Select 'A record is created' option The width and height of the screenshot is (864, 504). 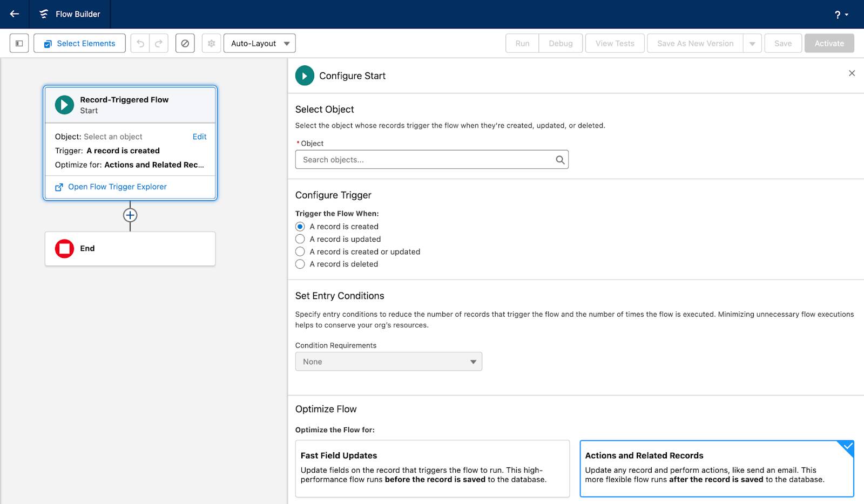coord(300,227)
